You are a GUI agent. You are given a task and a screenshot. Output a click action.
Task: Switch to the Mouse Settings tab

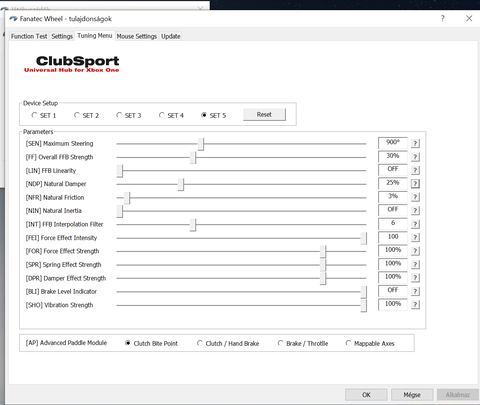point(137,36)
